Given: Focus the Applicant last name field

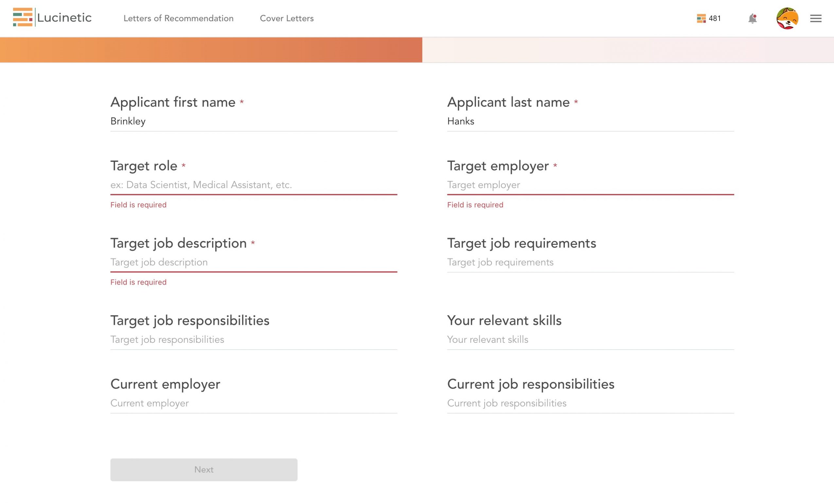Looking at the screenshot, I should [x=590, y=121].
